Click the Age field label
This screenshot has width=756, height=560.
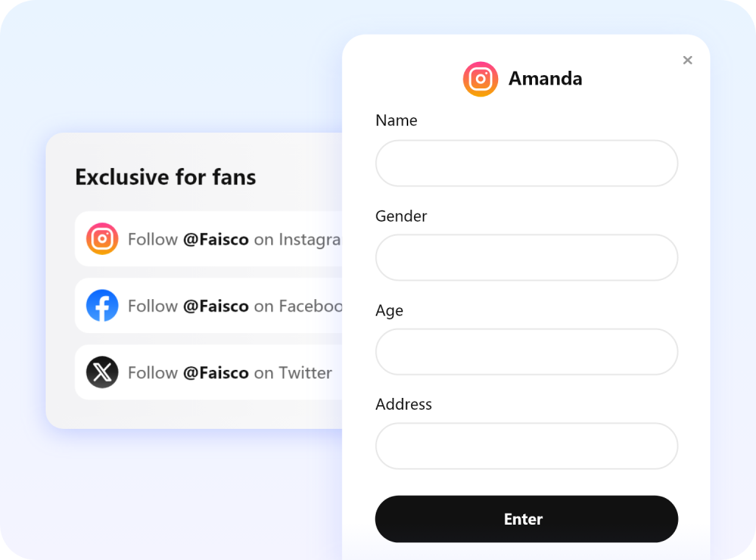point(389,310)
